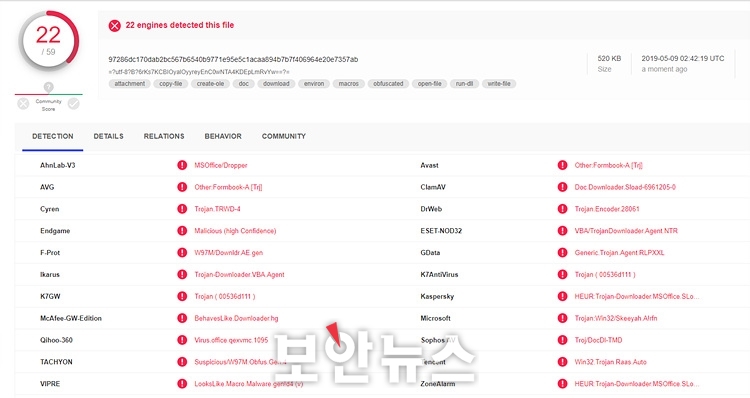
Task: Click the alert icon for VIPRE
Action: 182,384
